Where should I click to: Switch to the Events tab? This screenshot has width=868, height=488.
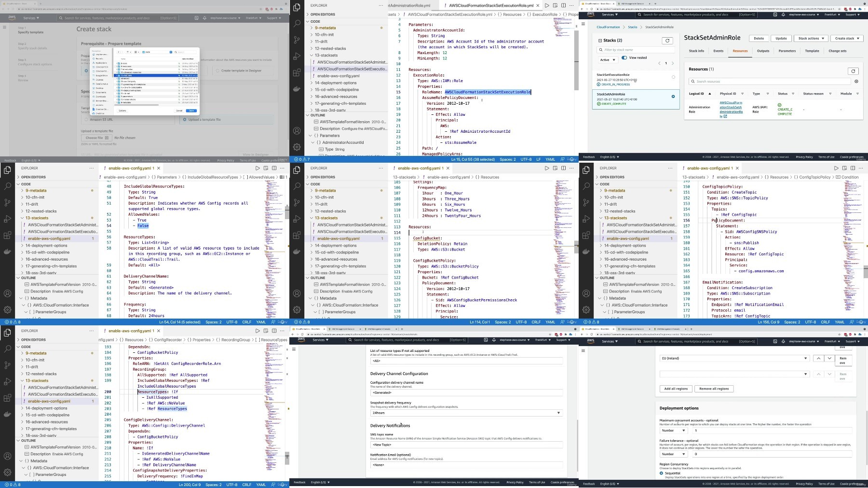click(718, 51)
